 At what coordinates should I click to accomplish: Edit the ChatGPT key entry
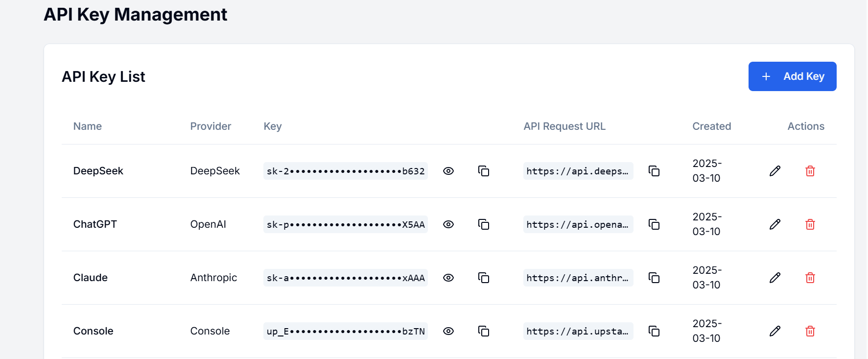coord(775,224)
